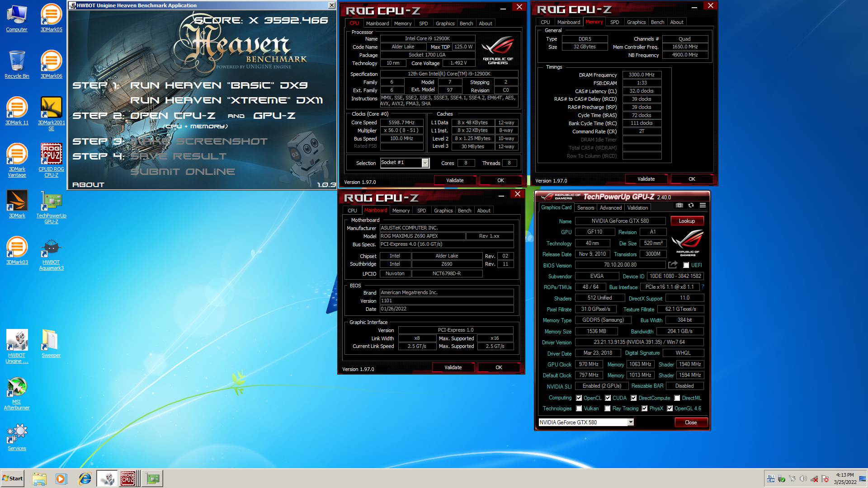
Task: Open Windows Media Player from taskbar
Action: (x=61, y=479)
